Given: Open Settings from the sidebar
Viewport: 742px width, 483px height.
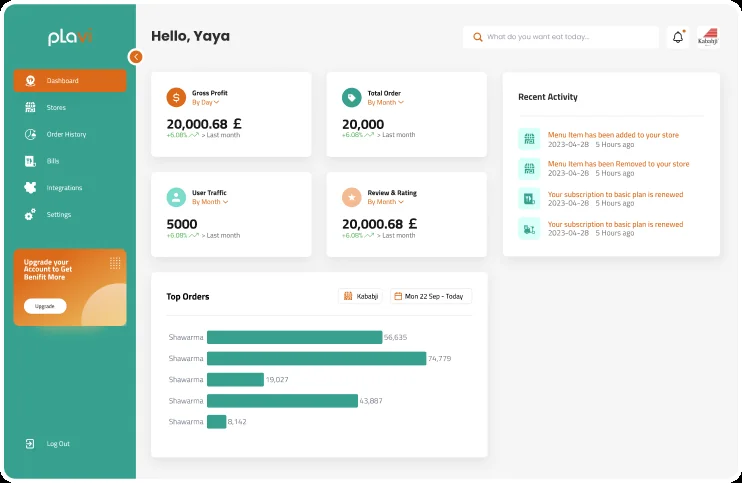Looking at the screenshot, I should 59,215.
